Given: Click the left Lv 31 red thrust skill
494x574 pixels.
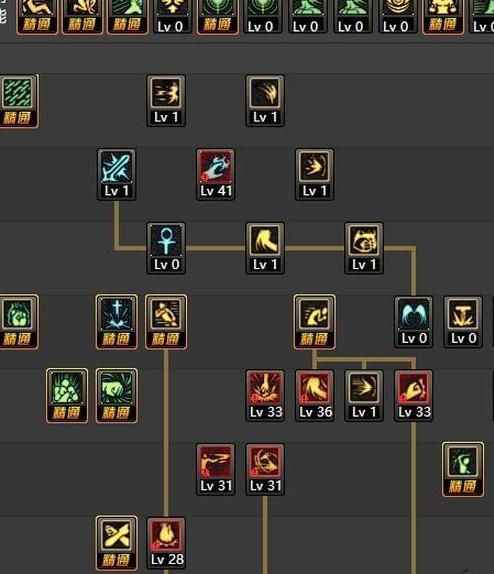Looking at the screenshot, I should 215,469.
